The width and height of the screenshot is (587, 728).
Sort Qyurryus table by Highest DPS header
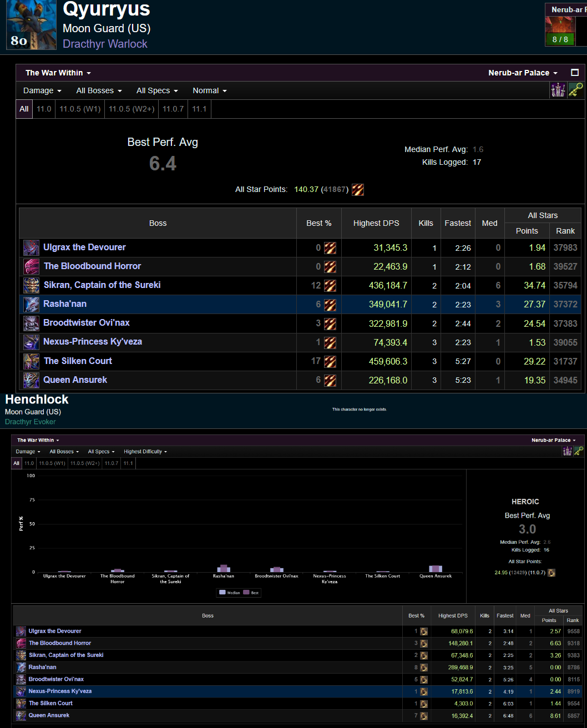(376, 223)
